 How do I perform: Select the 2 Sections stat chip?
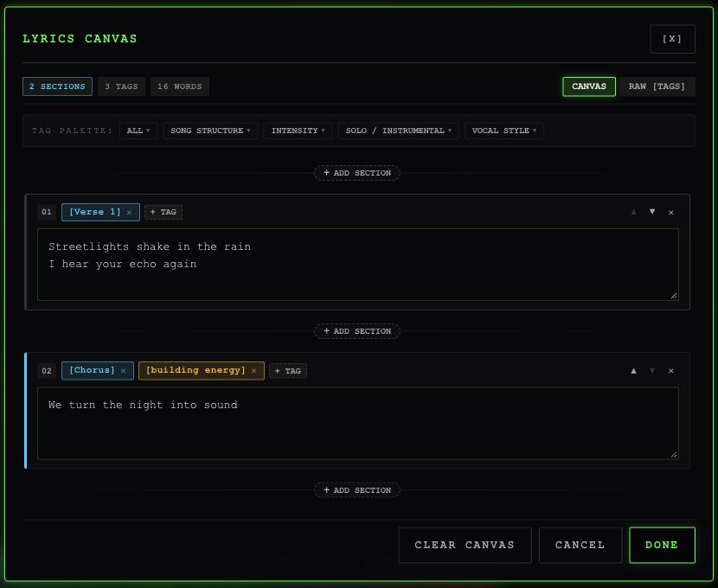57,86
